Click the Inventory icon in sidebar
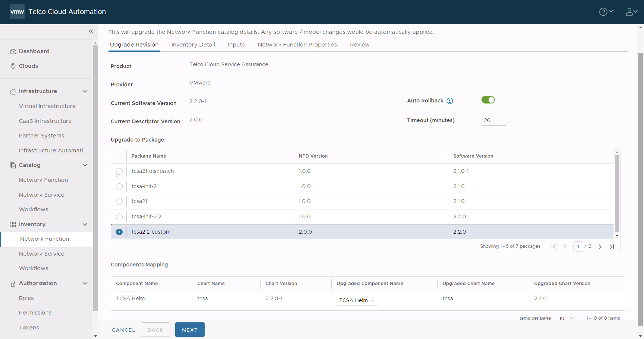This screenshot has height=339, width=644. pyautogui.click(x=13, y=224)
